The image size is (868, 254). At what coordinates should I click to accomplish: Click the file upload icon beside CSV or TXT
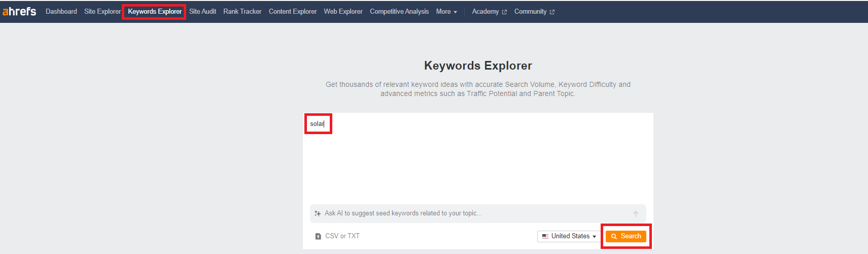point(318,236)
